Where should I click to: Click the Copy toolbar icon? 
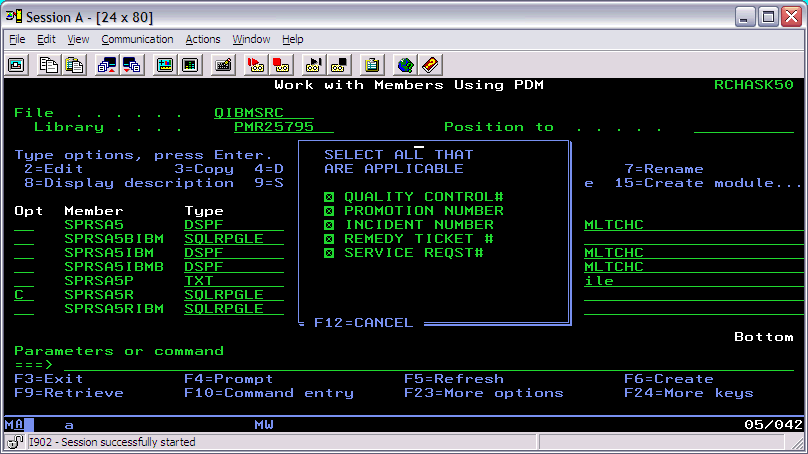[49, 65]
